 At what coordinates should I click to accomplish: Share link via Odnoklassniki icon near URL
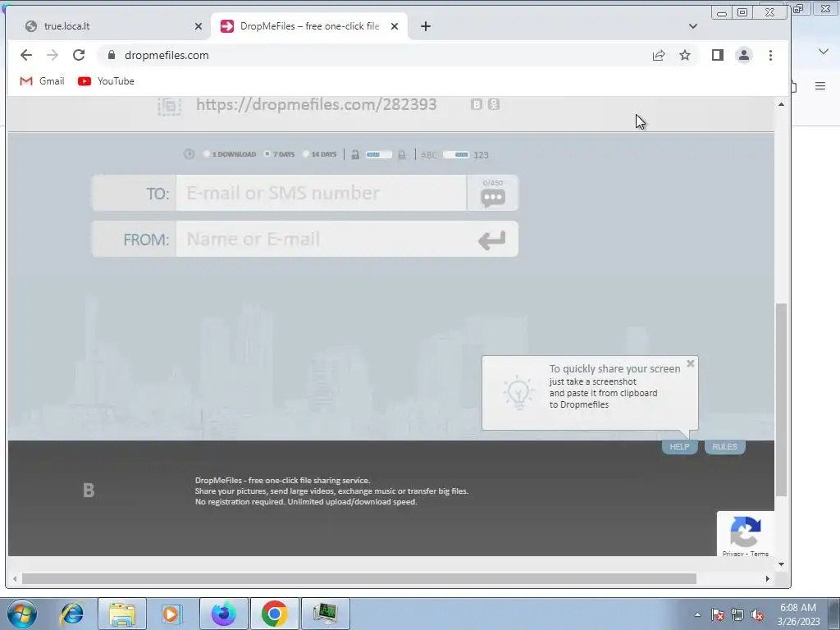pyautogui.click(x=494, y=104)
